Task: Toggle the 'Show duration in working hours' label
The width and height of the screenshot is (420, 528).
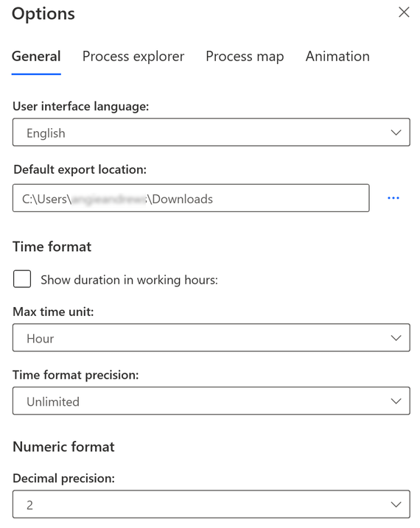Action: click(x=130, y=280)
